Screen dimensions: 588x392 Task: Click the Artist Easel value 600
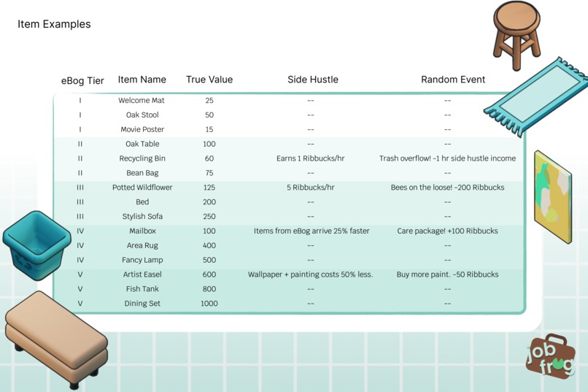[x=209, y=274]
